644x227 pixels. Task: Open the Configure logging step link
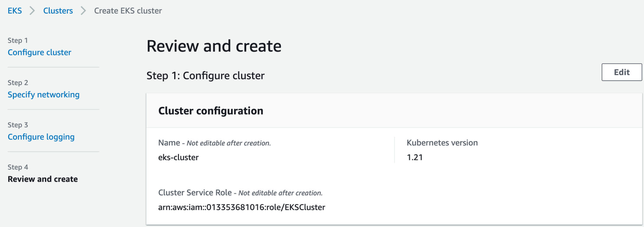tap(41, 137)
